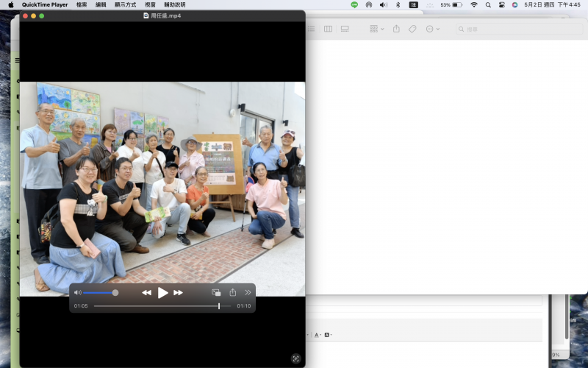Click the video timeline scrubber bar

[162, 306]
